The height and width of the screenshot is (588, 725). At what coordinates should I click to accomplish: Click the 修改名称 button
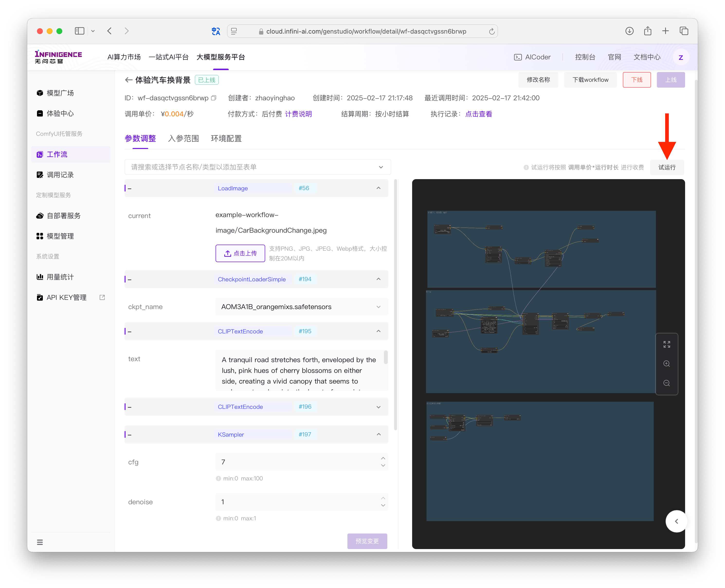538,80
